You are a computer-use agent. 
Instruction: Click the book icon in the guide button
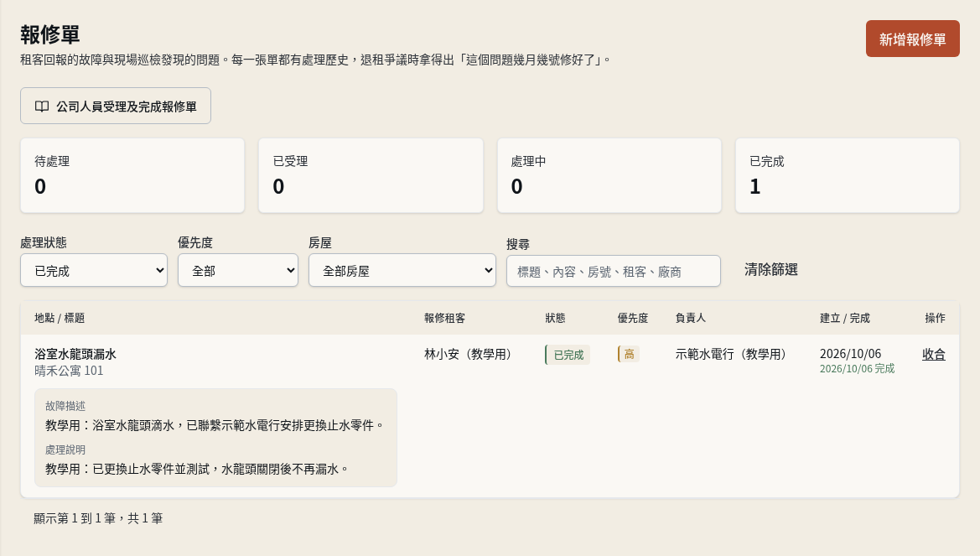click(42, 107)
